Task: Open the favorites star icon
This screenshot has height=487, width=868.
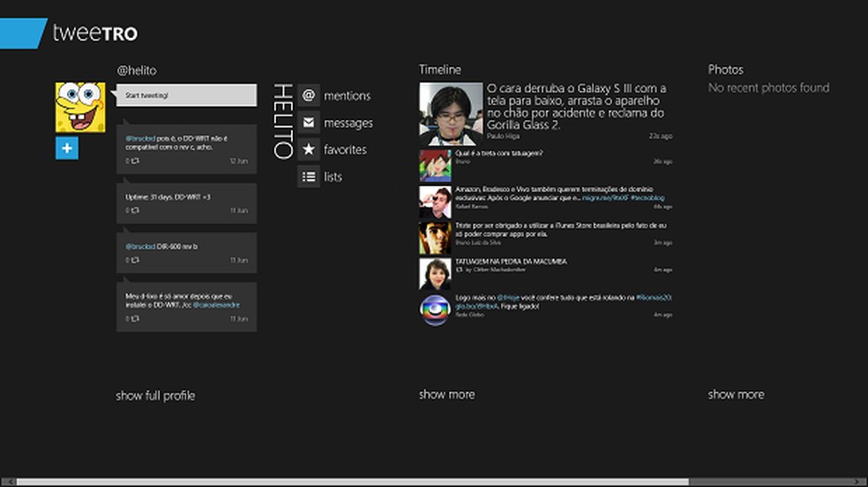Action: coord(309,149)
